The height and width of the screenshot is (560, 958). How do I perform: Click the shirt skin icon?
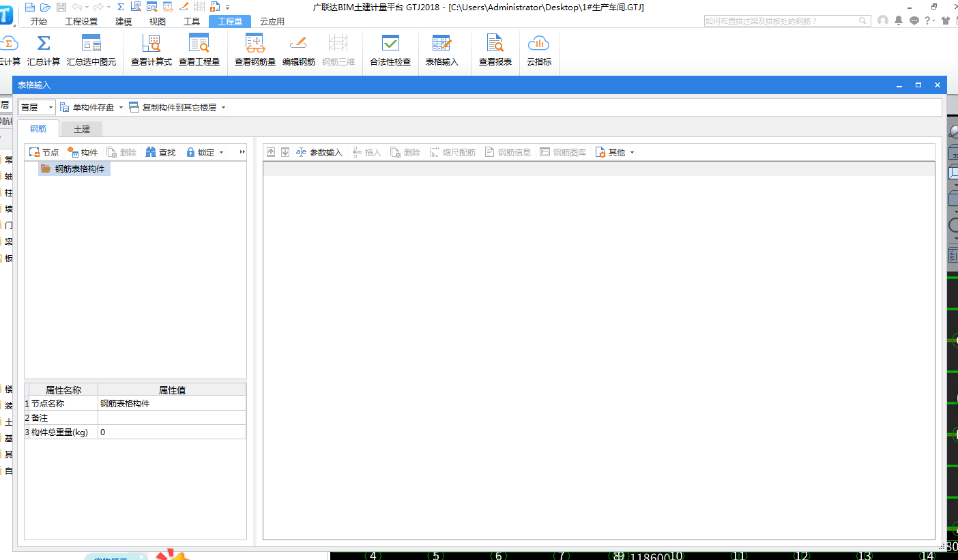click(945, 21)
